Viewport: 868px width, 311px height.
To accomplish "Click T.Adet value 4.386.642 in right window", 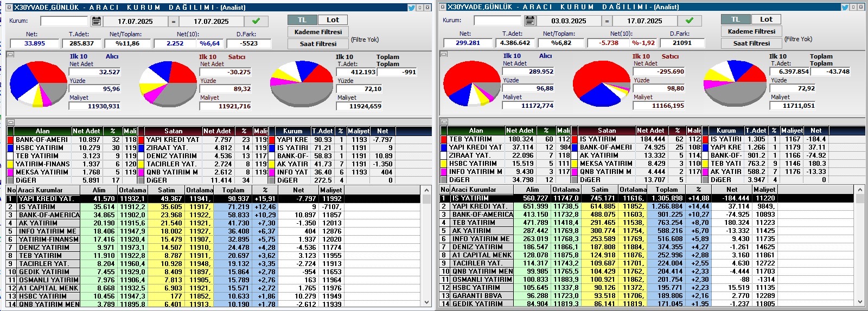I will [x=515, y=43].
